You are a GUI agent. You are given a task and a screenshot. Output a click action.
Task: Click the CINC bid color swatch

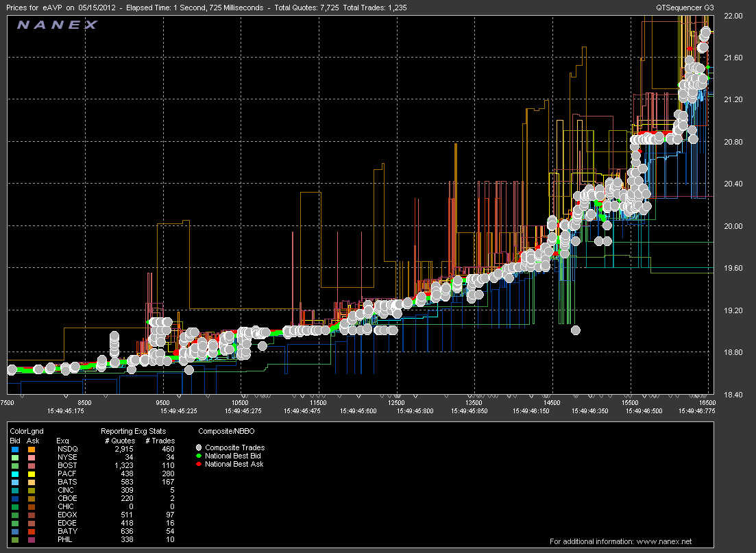[x=15, y=491]
